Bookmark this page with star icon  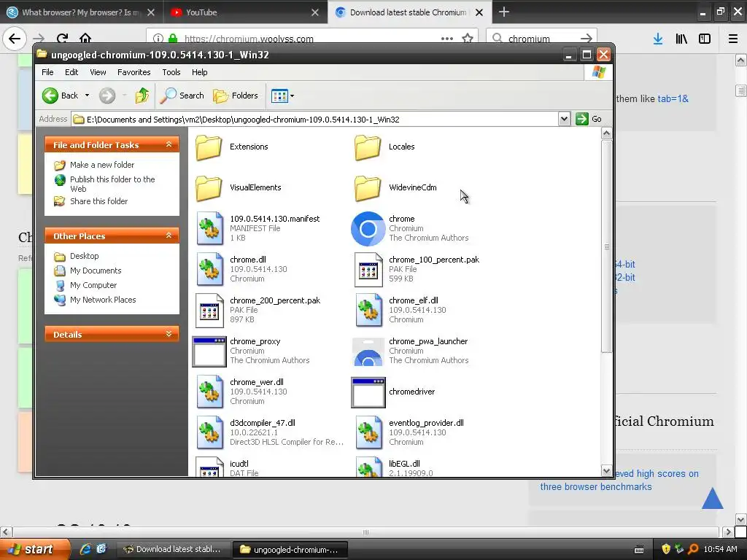click(x=468, y=39)
